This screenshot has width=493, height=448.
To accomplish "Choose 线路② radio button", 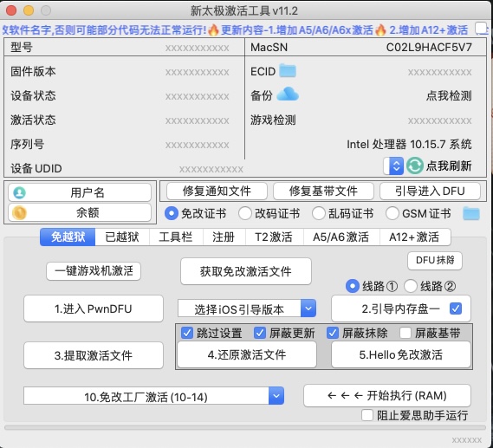I will (x=411, y=286).
